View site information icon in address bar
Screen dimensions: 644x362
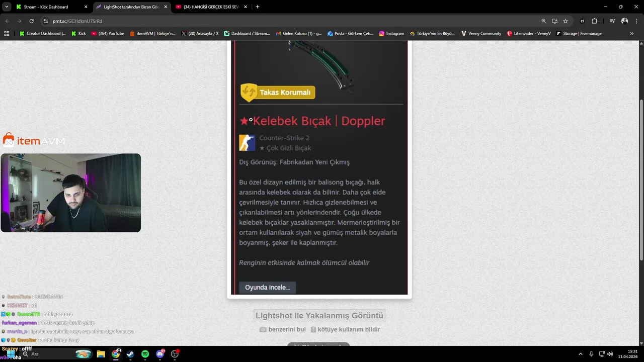tap(46, 21)
